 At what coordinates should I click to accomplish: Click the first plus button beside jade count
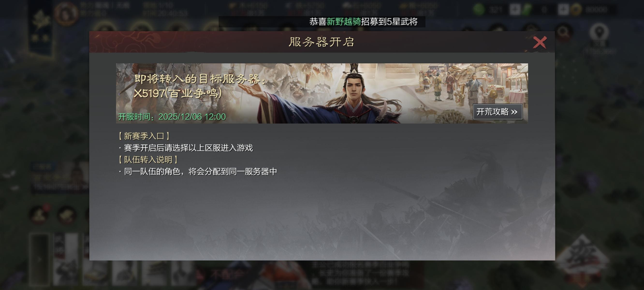pos(515,9)
